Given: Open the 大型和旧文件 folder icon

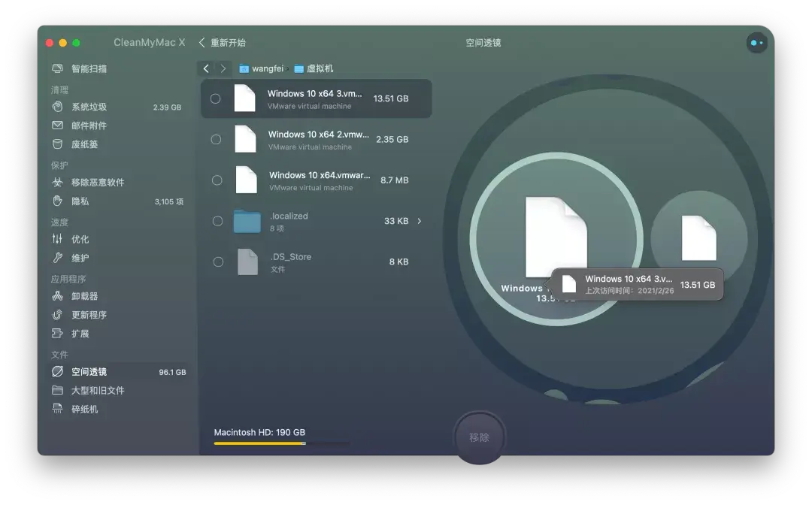Looking at the screenshot, I should click(x=57, y=390).
